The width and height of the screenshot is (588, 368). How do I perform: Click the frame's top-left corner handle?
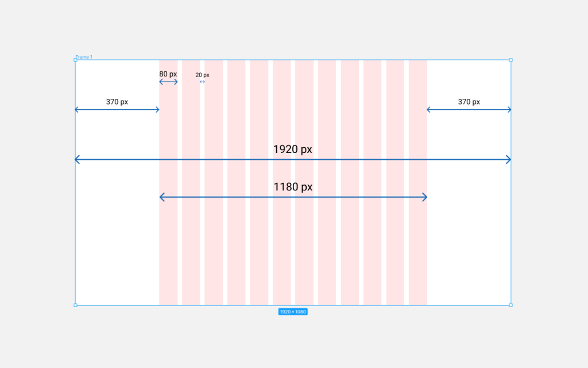click(75, 60)
